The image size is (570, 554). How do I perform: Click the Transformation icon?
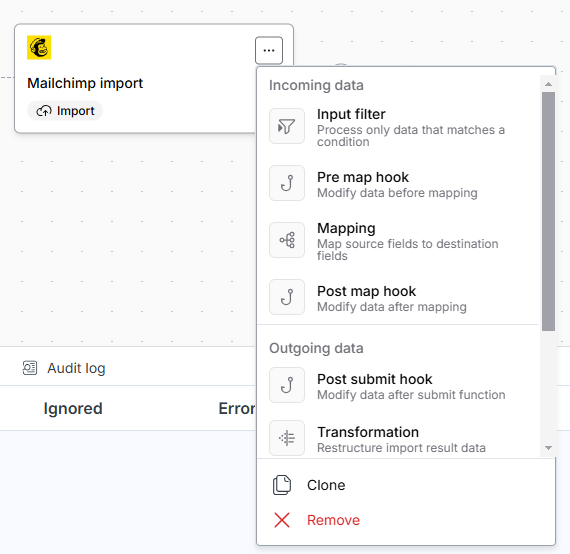tap(287, 438)
